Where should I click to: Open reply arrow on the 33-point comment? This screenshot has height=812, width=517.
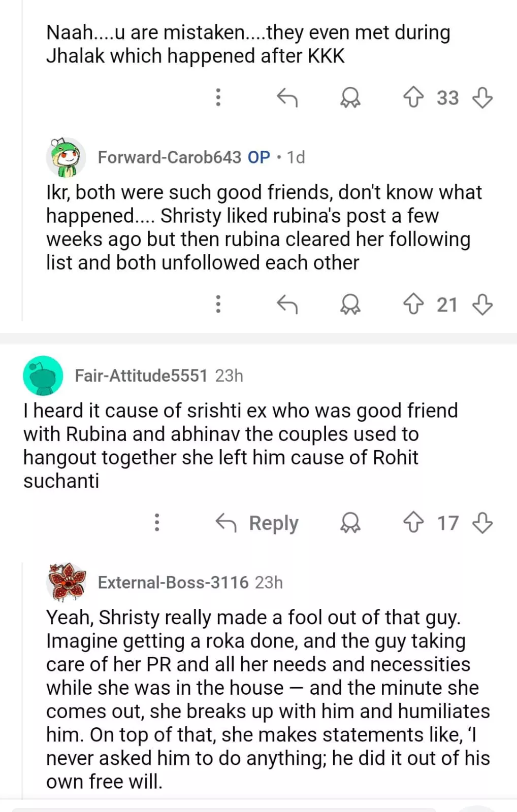287,97
